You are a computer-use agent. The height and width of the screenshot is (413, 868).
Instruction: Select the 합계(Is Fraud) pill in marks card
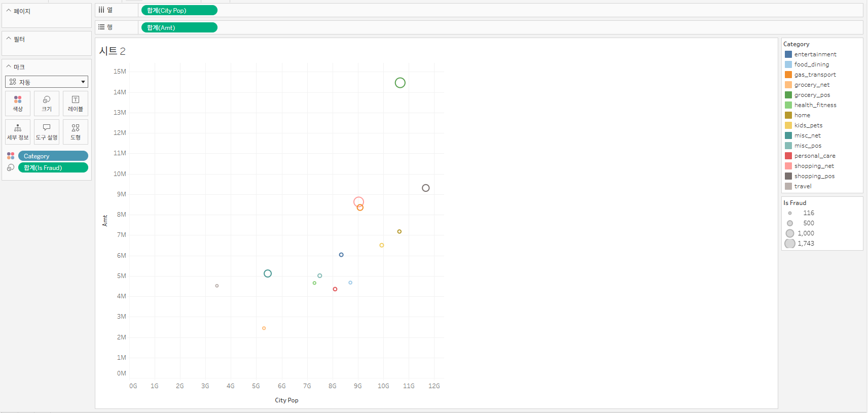coord(53,167)
